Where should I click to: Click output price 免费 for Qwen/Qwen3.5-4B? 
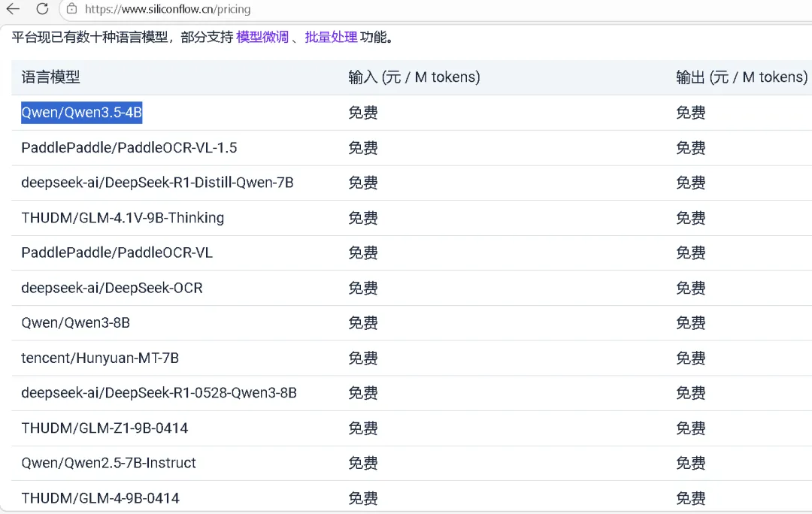pyautogui.click(x=691, y=112)
